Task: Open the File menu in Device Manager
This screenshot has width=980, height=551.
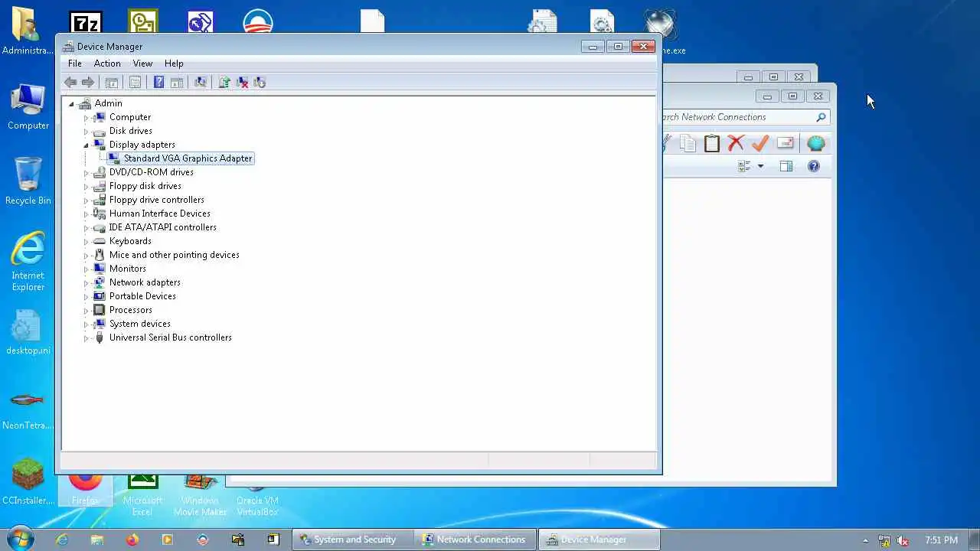Action: click(x=74, y=64)
